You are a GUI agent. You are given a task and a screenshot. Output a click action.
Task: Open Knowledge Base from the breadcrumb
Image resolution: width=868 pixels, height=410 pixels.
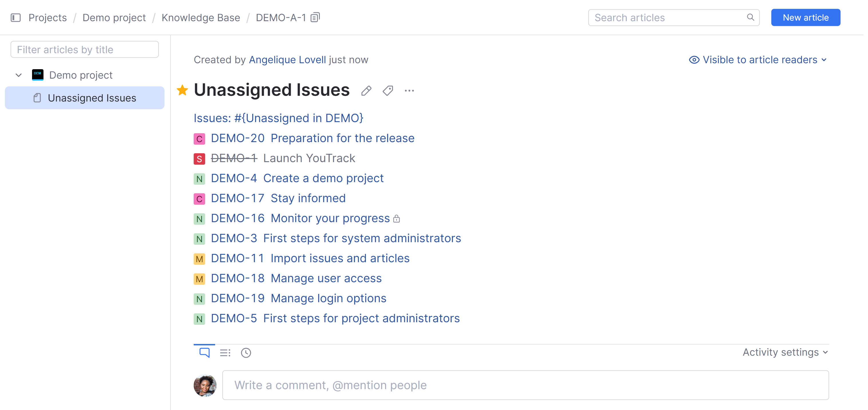[x=201, y=17]
